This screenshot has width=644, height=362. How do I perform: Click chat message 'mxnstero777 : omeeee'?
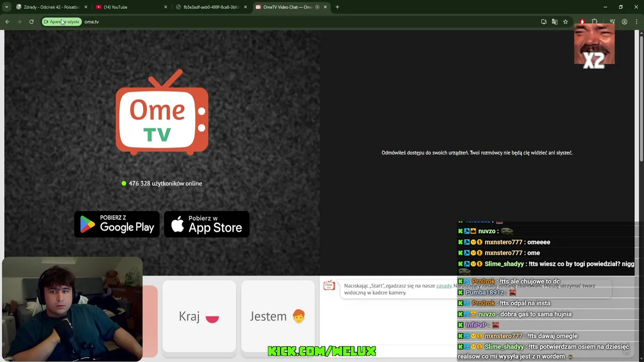click(504, 242)
